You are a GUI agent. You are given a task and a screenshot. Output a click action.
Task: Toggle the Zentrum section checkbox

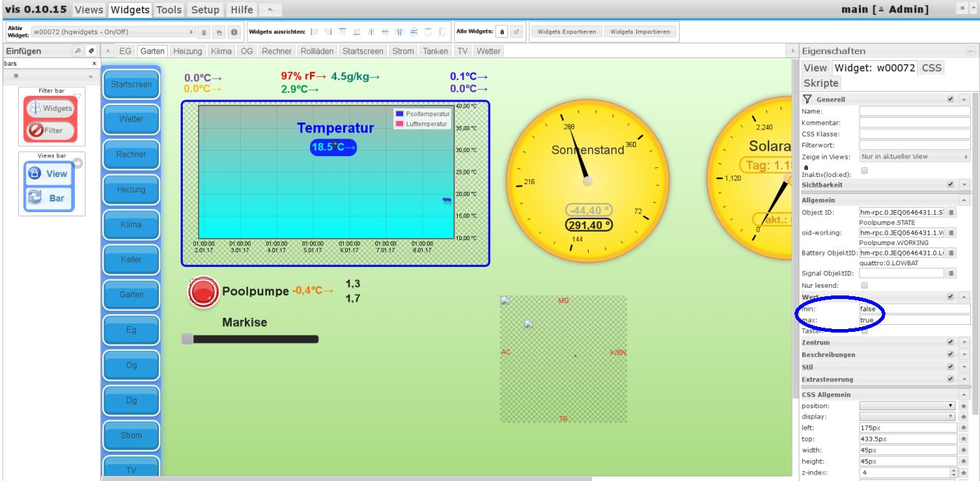[950, 342]
